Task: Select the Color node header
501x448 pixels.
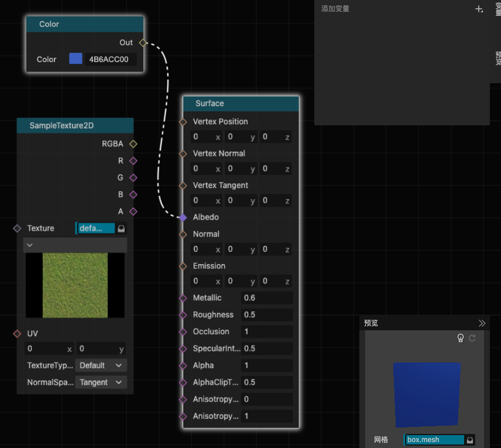Action: (85, 24)
